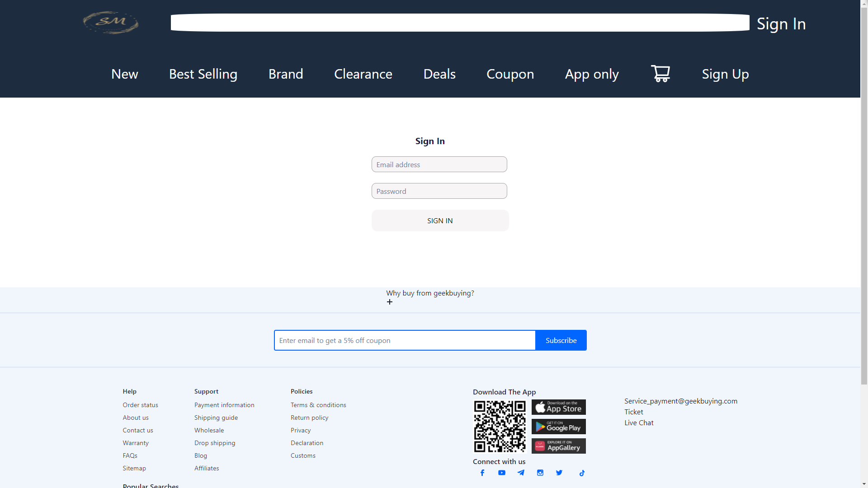
Task: Open the Facebook social icon
Action: click(482, 473)
